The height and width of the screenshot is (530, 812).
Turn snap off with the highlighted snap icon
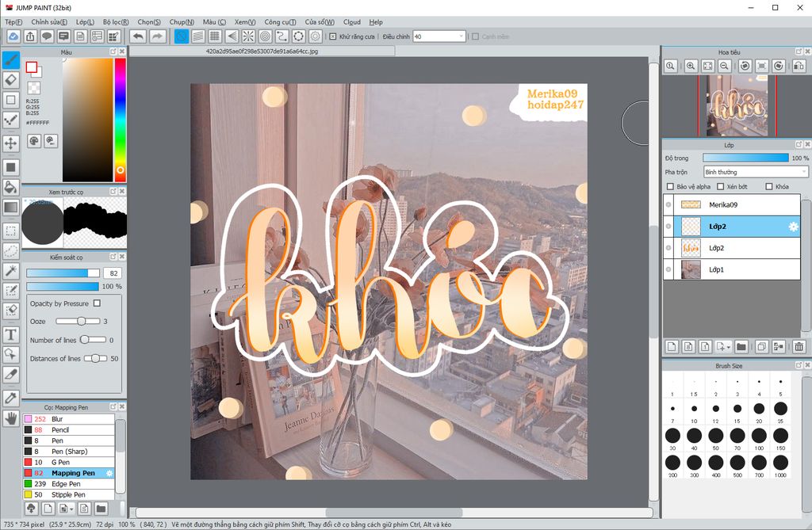click(x=182, y=36)
